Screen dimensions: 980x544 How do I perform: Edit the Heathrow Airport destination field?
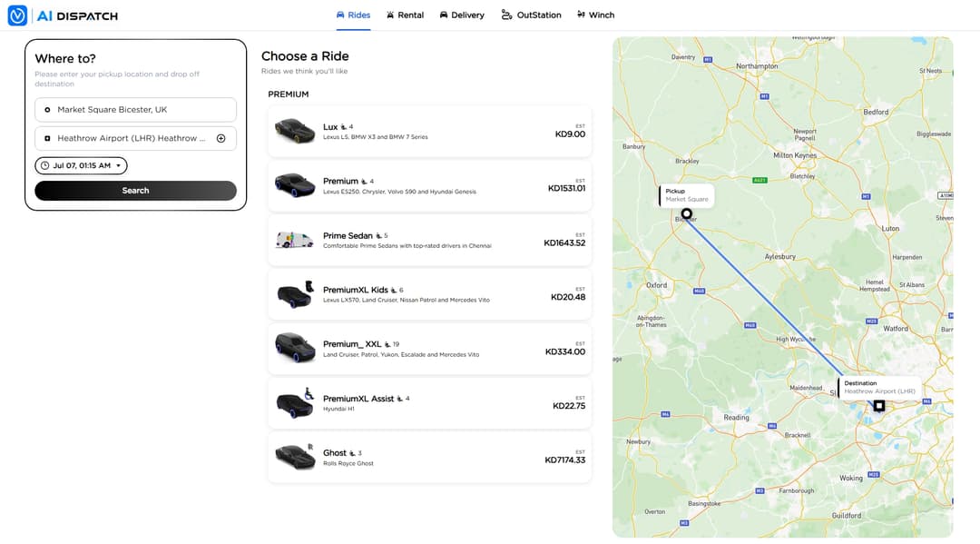(x=135, y=138)
